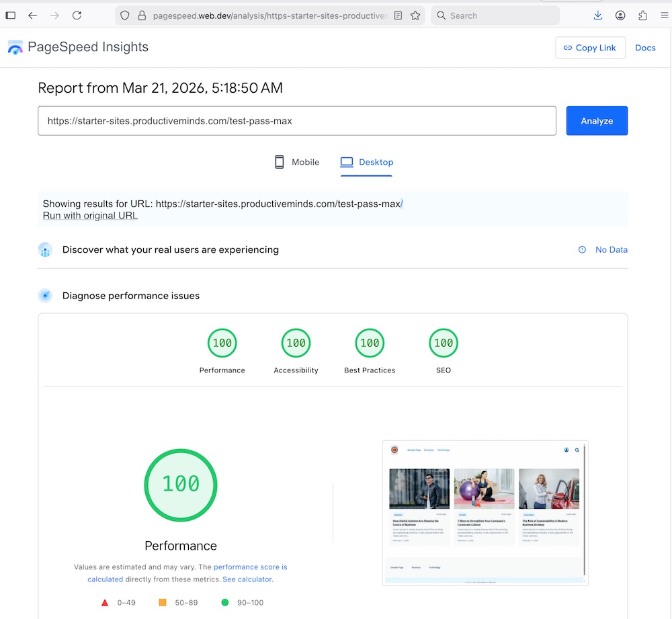The height and width of the screenshot is (619, 672).
Task: Toggle the sidebar panel icon
Action: point(11,15)
